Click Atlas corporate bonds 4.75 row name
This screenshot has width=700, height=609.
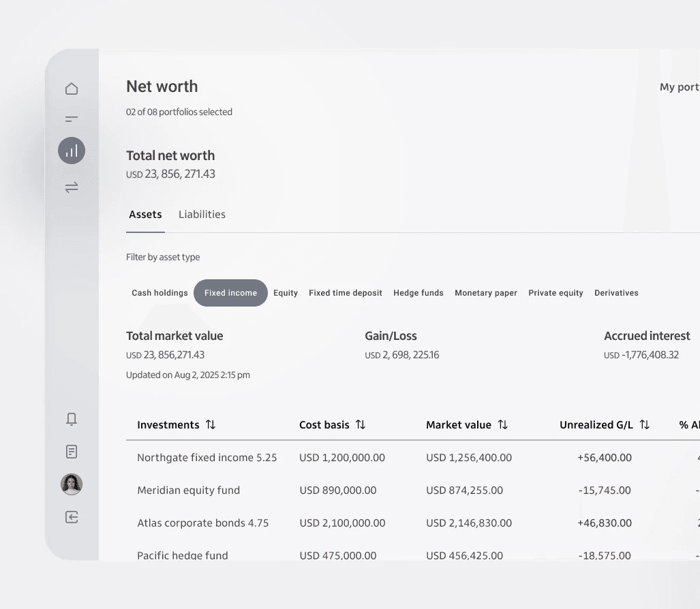203,523
